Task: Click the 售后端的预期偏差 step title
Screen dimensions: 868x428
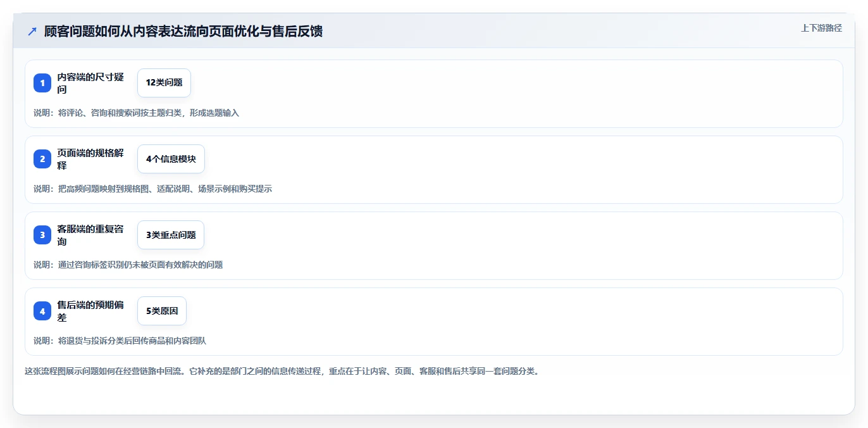Action: pos(90,311)
